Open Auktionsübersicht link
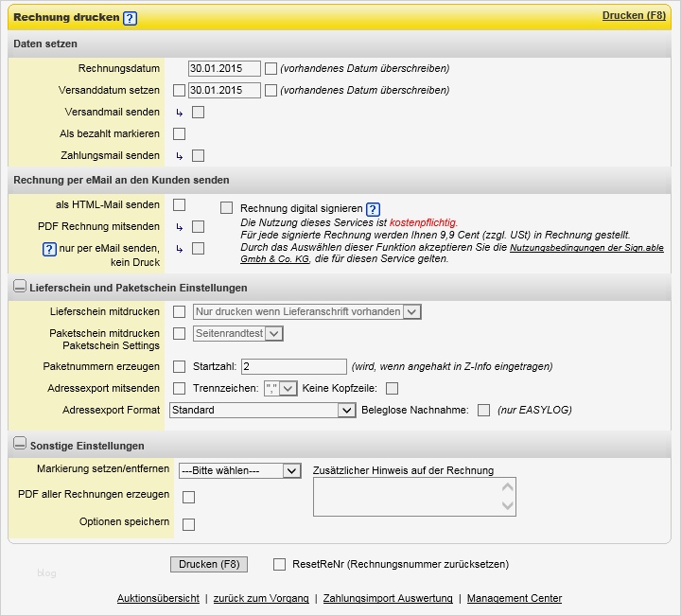The height and width of the screenshot is (616, 681). tap(158, 599)
